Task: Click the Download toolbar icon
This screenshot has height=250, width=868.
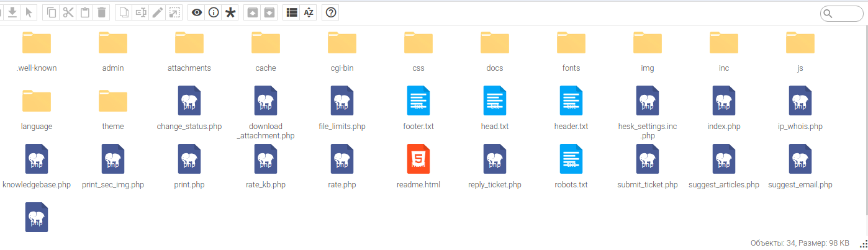Action: 12,12
